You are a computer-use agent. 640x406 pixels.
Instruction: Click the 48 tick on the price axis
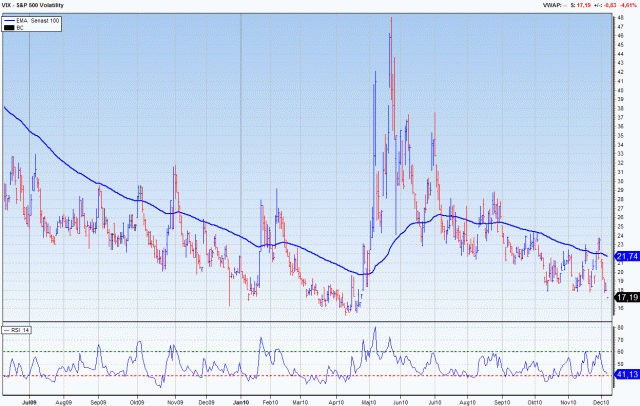[x=620, y=18]
